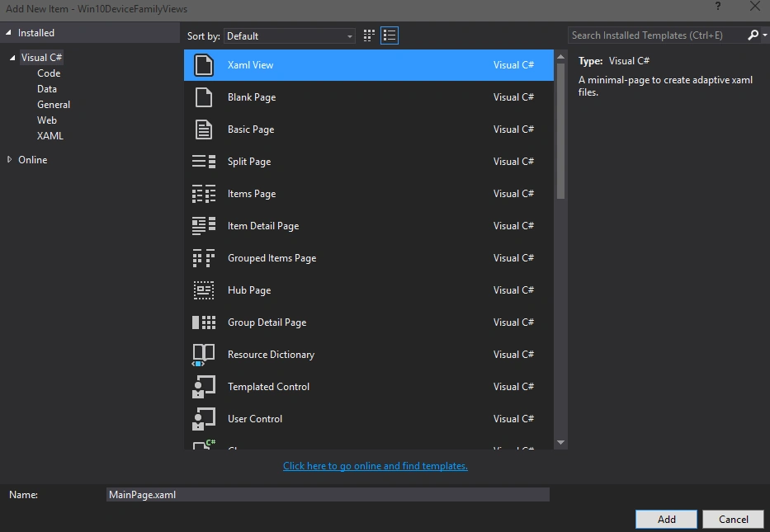Collapse the Installed section
The height and width of the screenshot is (532, 770).
click(x=8, y=33)
